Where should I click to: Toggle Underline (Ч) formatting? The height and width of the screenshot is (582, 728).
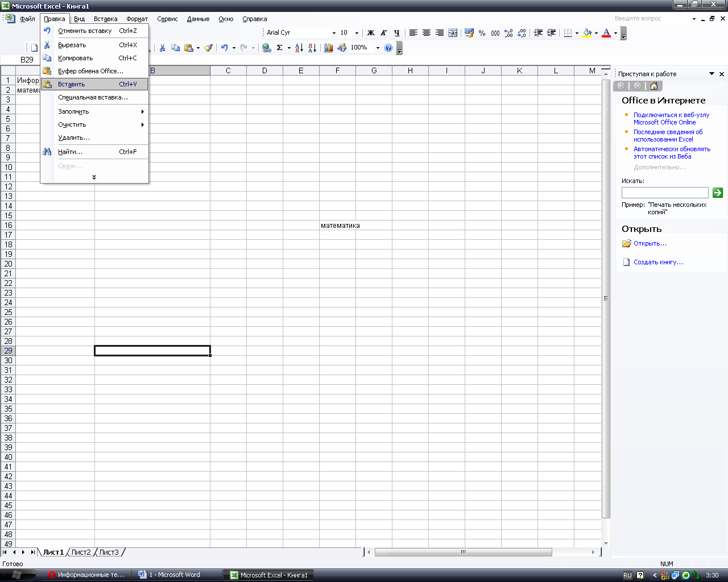pos(397,33)
